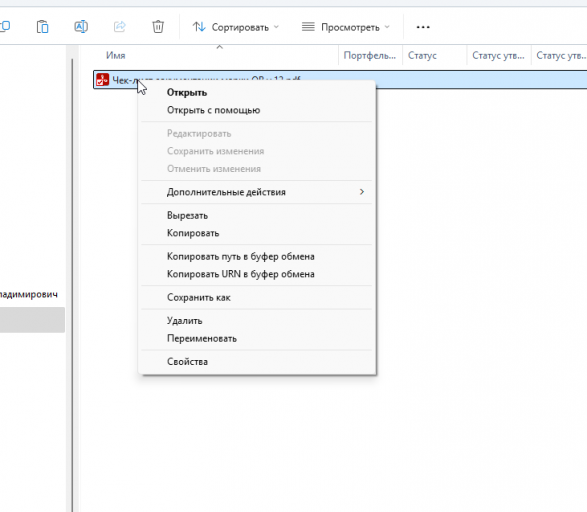The height and width of the screenshot is (512, 587).
Task: Click the Статус column header
Action: (x=422, y=55)
